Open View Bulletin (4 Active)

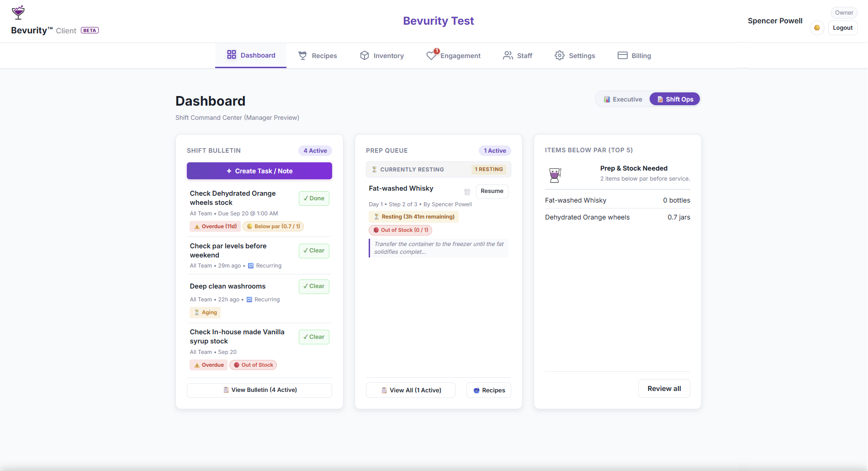point(259,390)
